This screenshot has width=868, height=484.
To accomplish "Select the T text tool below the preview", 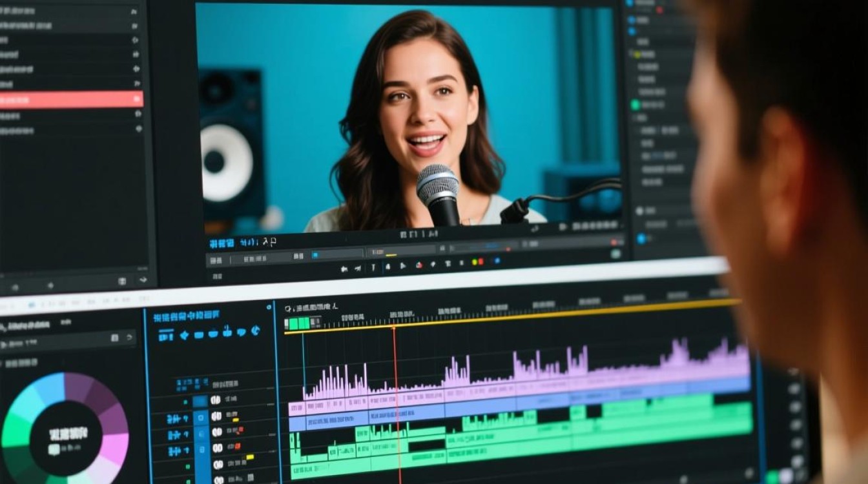I will click(x=373, y=267).
